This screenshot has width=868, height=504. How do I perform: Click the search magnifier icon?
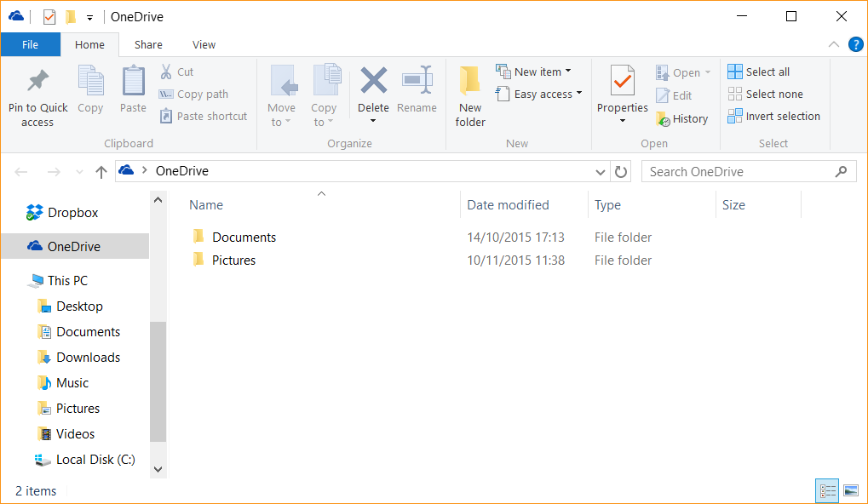[x=841, y=171]
